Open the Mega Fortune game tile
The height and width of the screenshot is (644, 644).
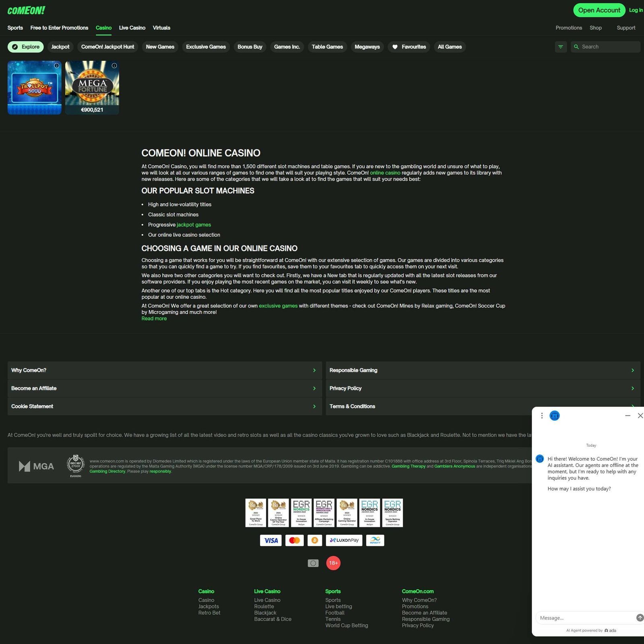[92, 88]
